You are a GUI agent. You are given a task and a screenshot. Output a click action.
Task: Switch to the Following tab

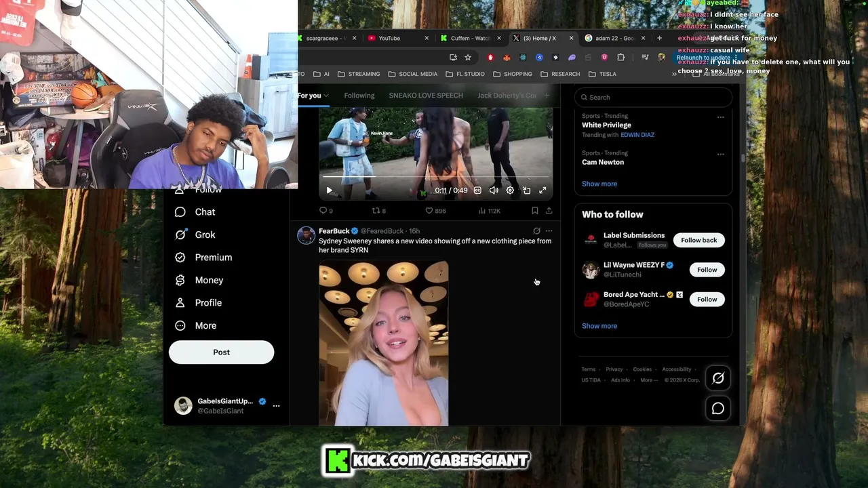359,96
